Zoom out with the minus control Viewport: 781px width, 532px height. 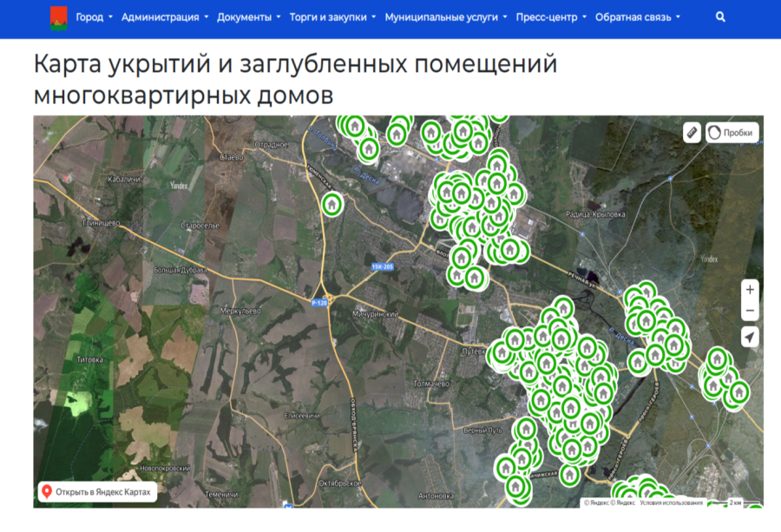[x=750, y=312]
